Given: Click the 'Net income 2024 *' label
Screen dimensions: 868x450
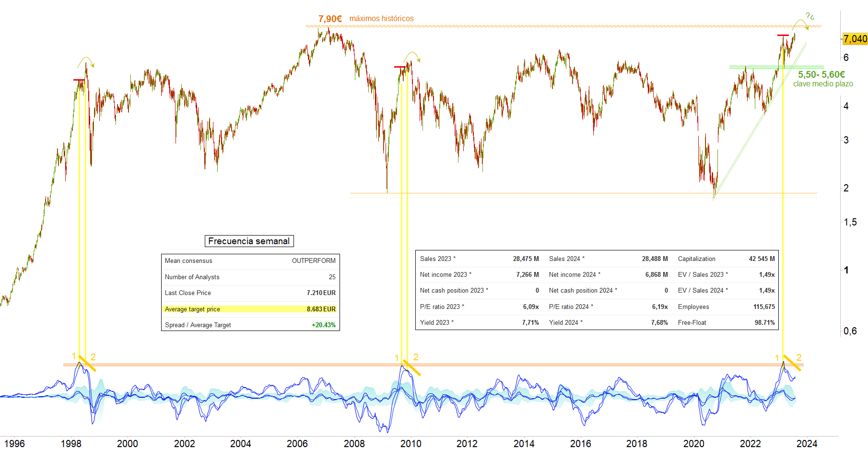Looking at the screenshot, I should (575, 275).
